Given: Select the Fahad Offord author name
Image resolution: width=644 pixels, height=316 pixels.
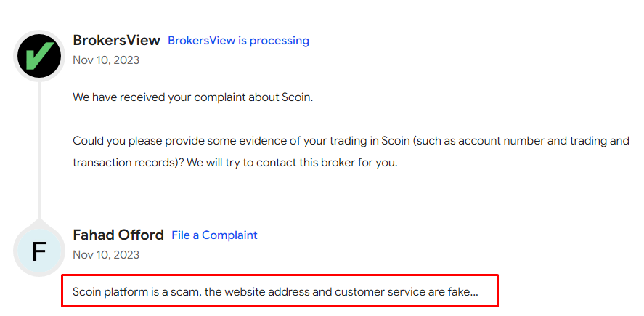Looking at the screenshot, I should pos(118,235).
